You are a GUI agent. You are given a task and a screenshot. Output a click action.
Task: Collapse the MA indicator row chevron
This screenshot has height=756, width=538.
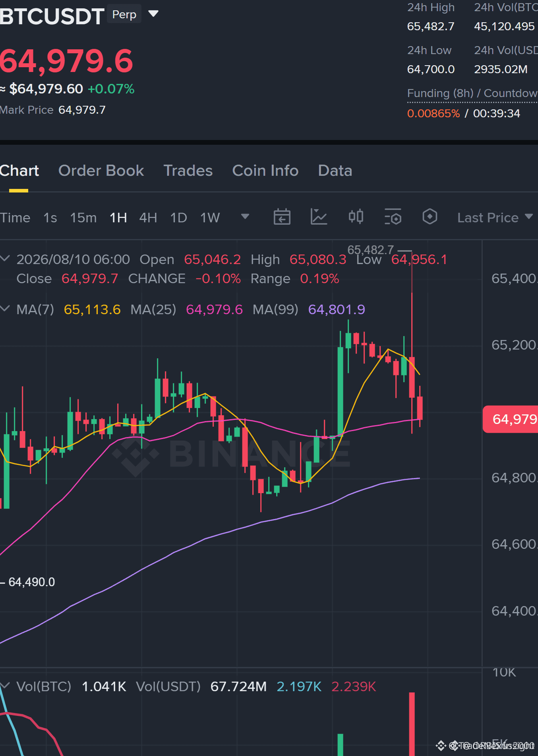tap(5, 309)
